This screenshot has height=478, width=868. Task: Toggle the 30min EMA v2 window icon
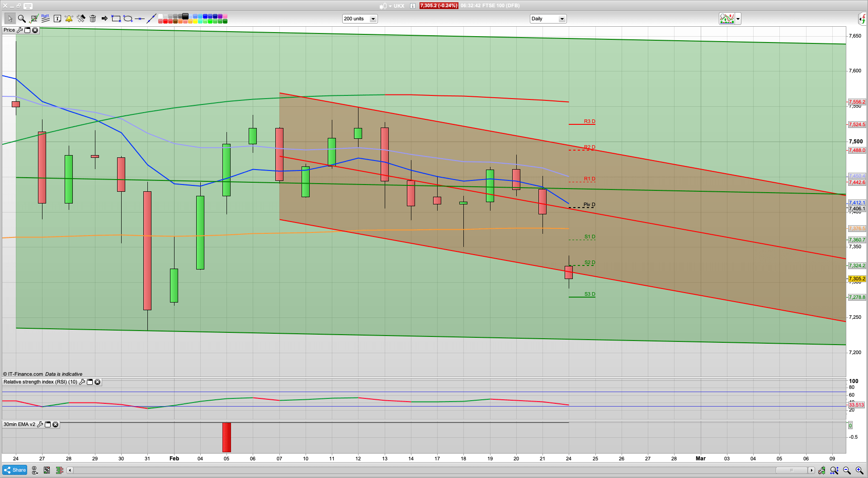tap(47, 425)
